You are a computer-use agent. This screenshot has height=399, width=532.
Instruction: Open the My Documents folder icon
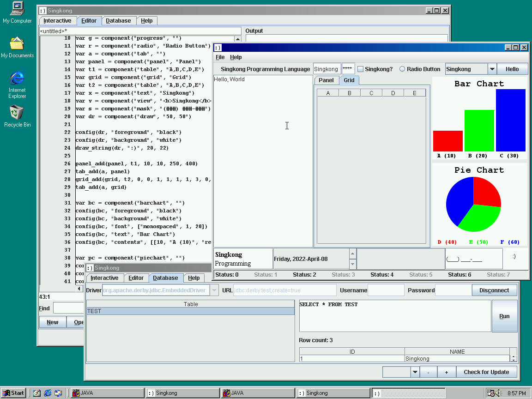click(17, 44)
